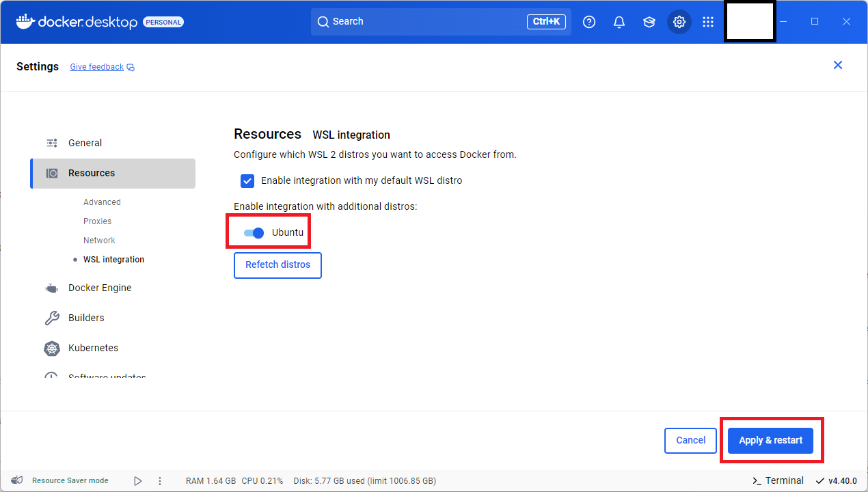Screen dimensions: 868x492
Task: Open the apps grid icon in the header
Action: pyautogui.click(x=708, y=21)
